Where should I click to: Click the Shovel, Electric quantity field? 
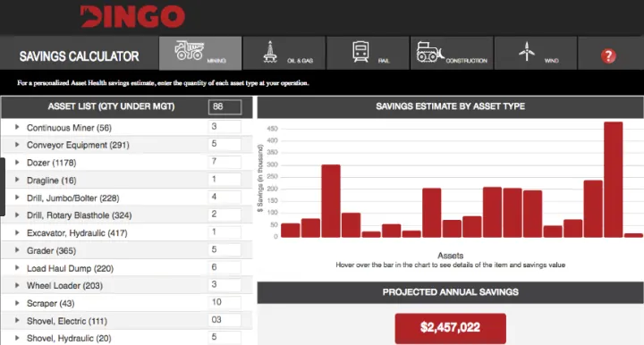225,320
